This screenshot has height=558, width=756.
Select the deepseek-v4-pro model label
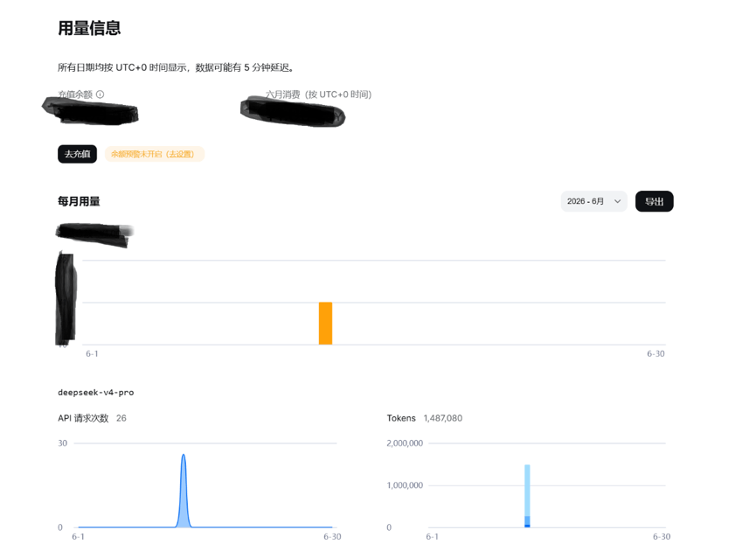(96, 392)
